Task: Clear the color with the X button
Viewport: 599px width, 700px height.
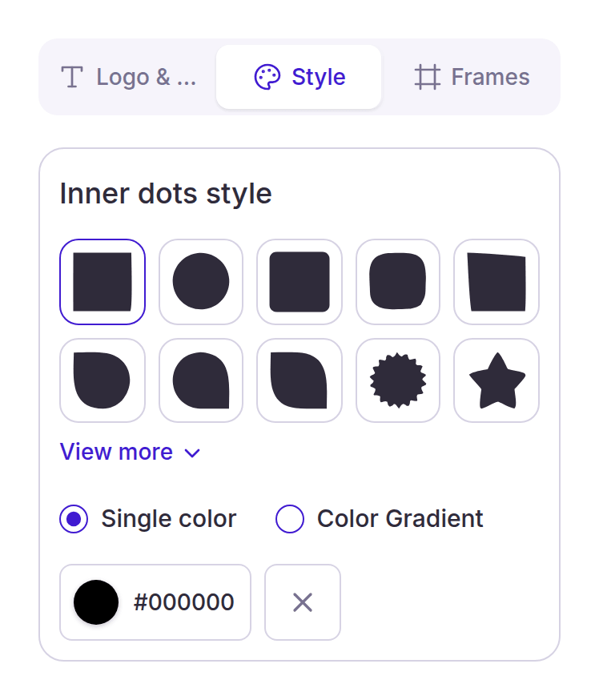Action: click(303, 602)
